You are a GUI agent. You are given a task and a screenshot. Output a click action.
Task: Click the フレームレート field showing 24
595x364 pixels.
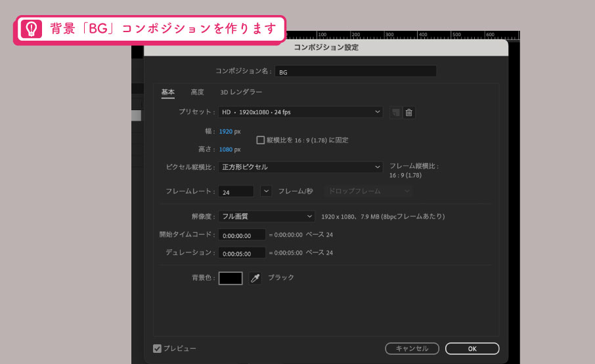(236, 192)
